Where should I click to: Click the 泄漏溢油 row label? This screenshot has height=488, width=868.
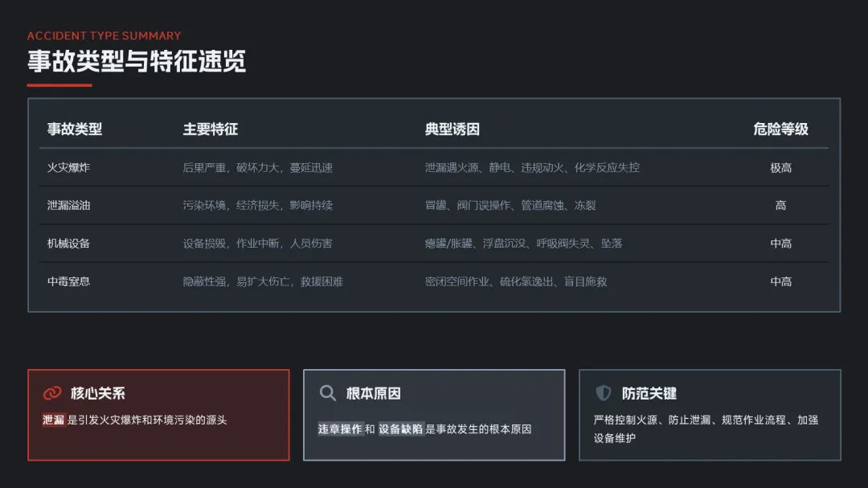tap(68, 205)
